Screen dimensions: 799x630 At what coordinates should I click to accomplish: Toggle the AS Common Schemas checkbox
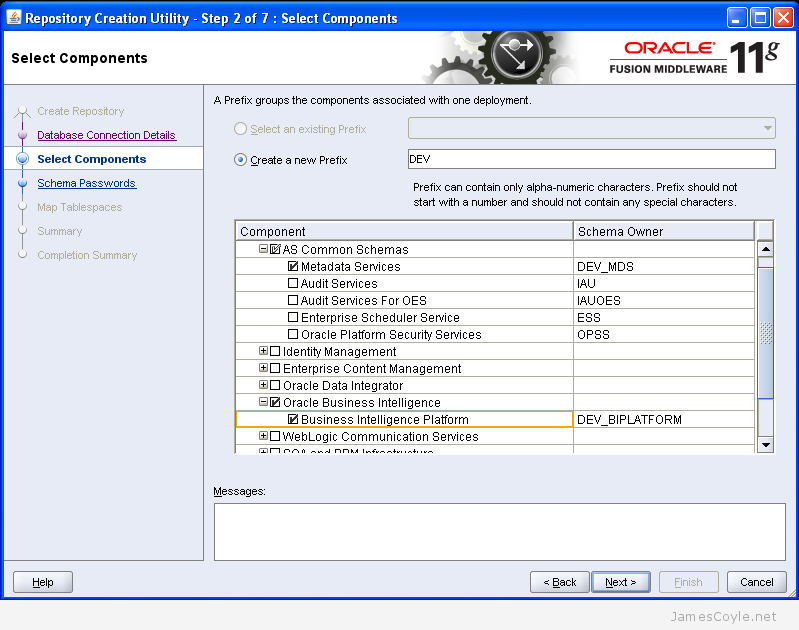pos(275,249)
